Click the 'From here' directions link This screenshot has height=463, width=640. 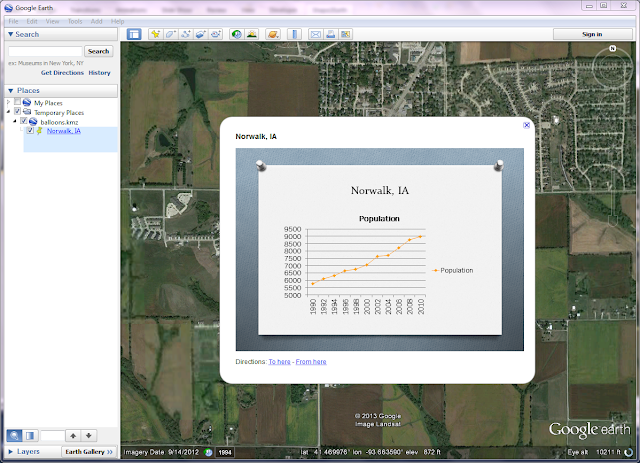point(311,362)
